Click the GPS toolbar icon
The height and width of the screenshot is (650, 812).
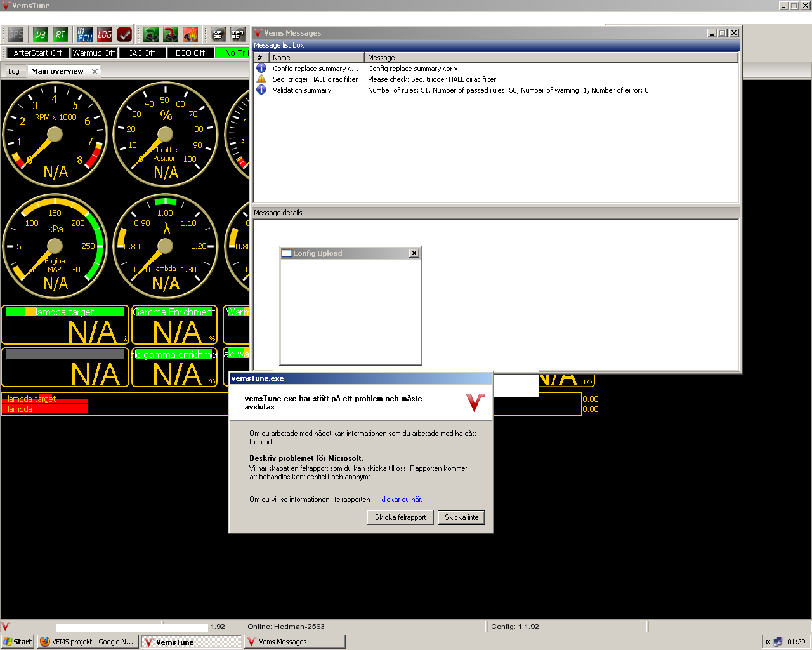click(16, 34)
